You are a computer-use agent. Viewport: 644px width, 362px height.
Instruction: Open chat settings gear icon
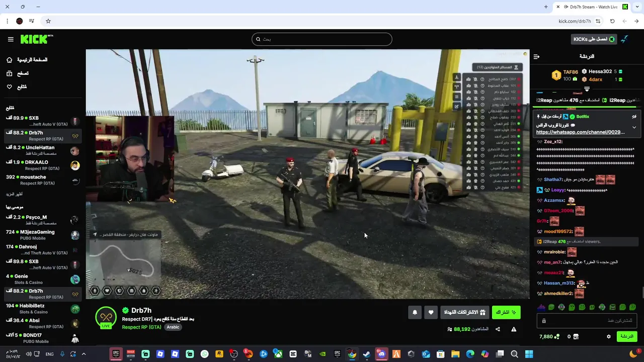(608, 336)
